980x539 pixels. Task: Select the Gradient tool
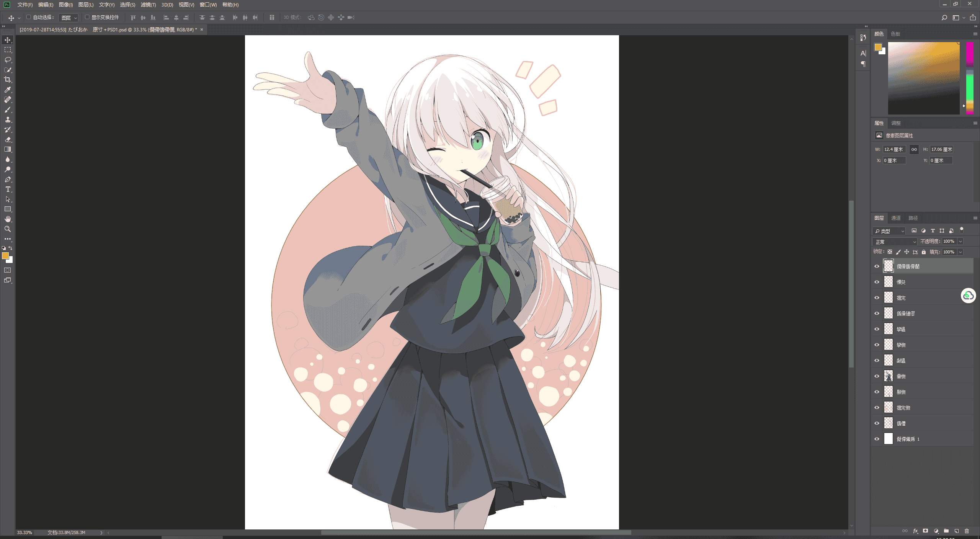tap(8, 149)
